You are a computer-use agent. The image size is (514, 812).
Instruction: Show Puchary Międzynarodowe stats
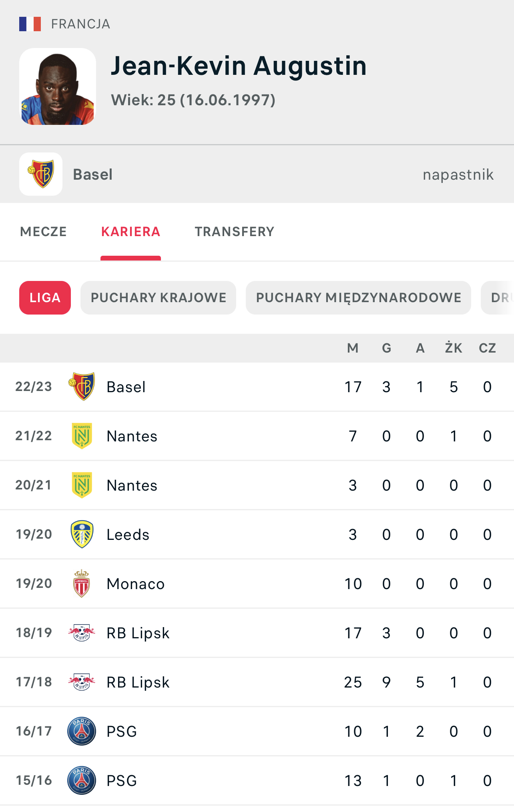pos(358,298)
